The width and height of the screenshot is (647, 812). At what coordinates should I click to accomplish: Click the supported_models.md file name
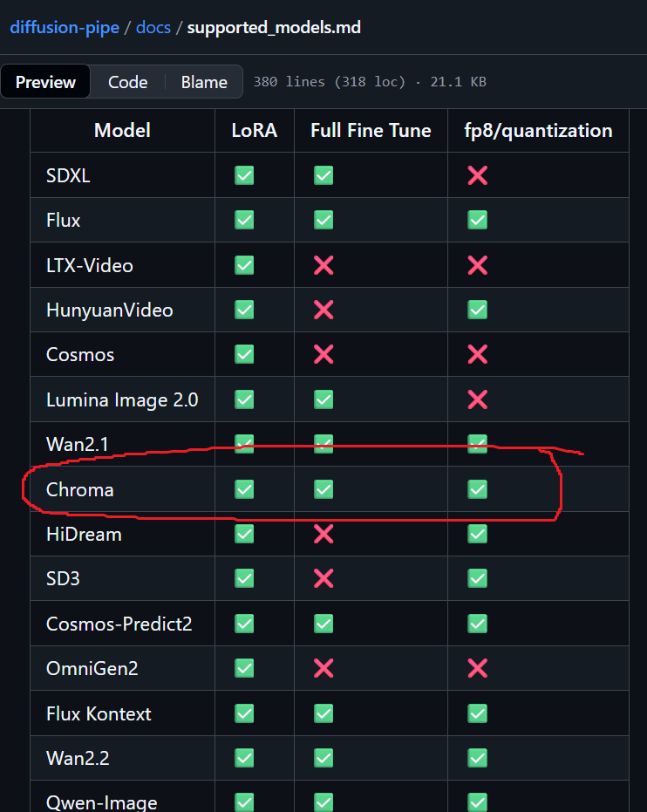click(274, 27)
